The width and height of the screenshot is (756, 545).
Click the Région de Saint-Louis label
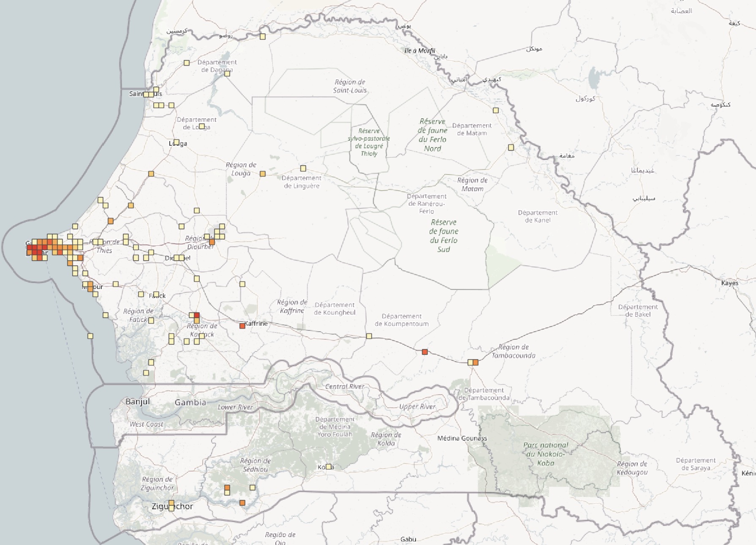pyautogui.click(x=350, y=86)
